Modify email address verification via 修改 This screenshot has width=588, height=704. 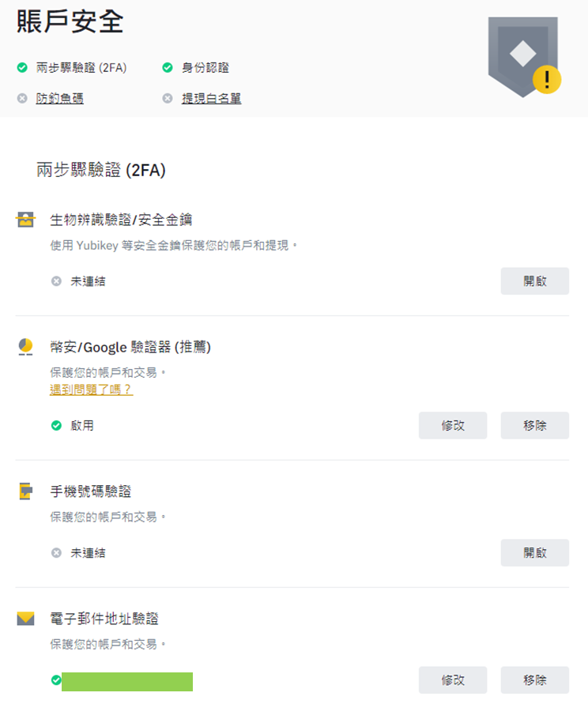tap(453, 680)
